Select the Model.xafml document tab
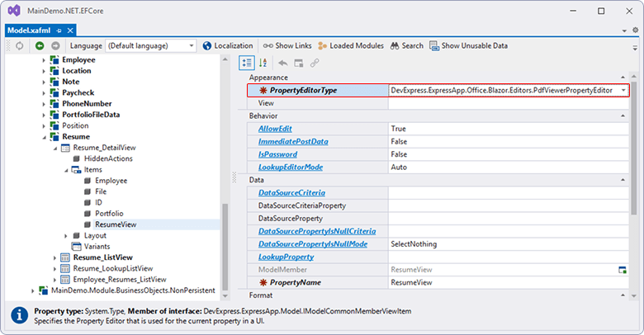This screenshot has height=335, width=644. click(x=29, y=31)
